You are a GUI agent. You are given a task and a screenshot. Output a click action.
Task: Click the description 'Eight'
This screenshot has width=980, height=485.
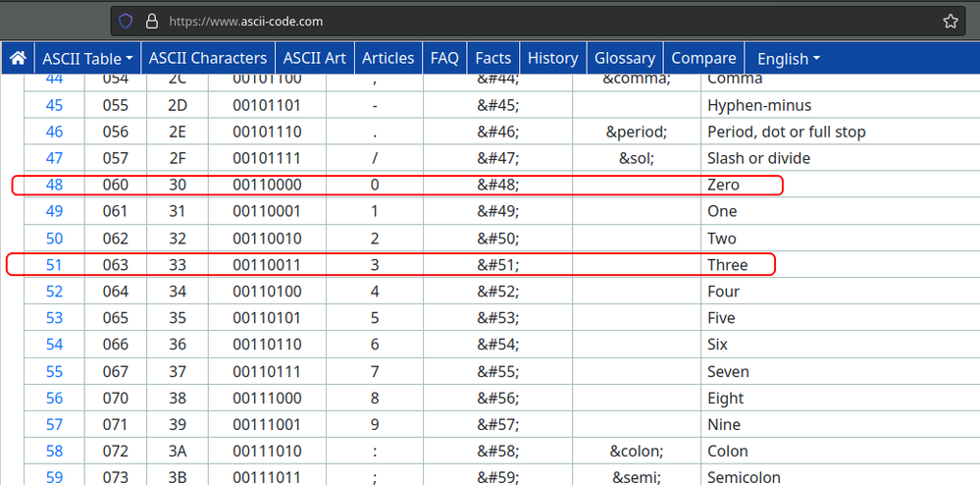coord(726,398)
